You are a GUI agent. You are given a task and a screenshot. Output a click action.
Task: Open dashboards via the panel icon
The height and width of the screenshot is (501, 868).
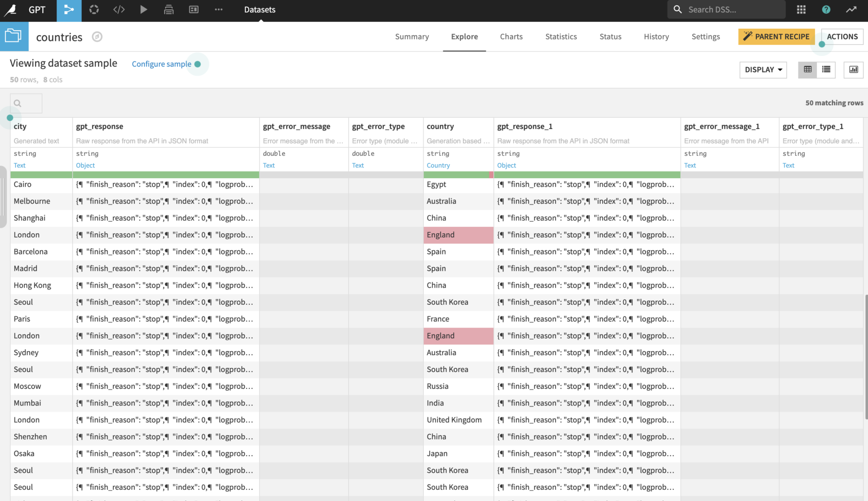193,10
